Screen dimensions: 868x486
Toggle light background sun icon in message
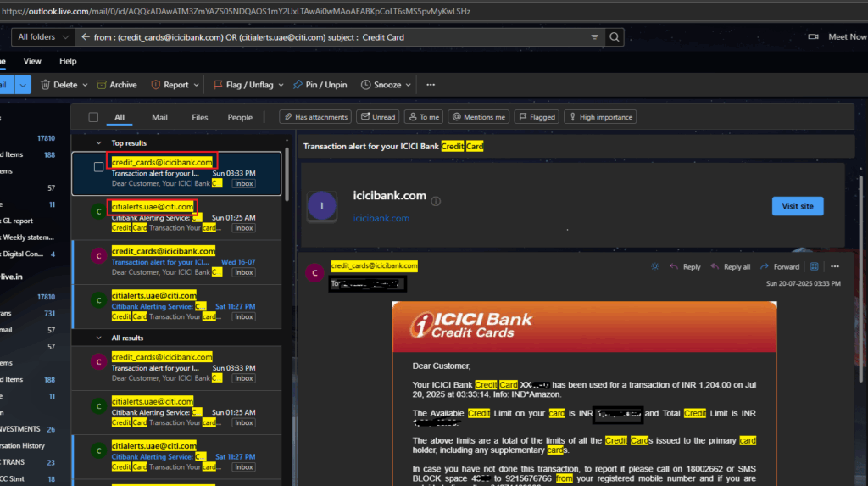coord(654,266)
